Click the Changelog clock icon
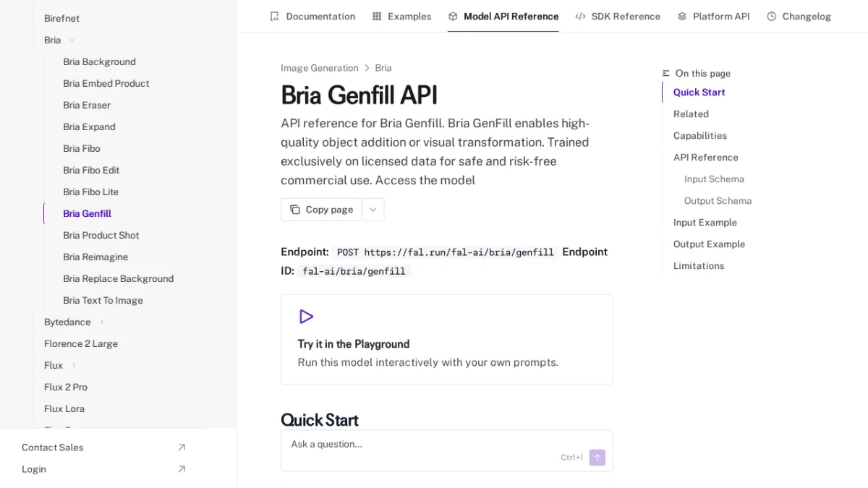The image size is (868, 488). 772,16
